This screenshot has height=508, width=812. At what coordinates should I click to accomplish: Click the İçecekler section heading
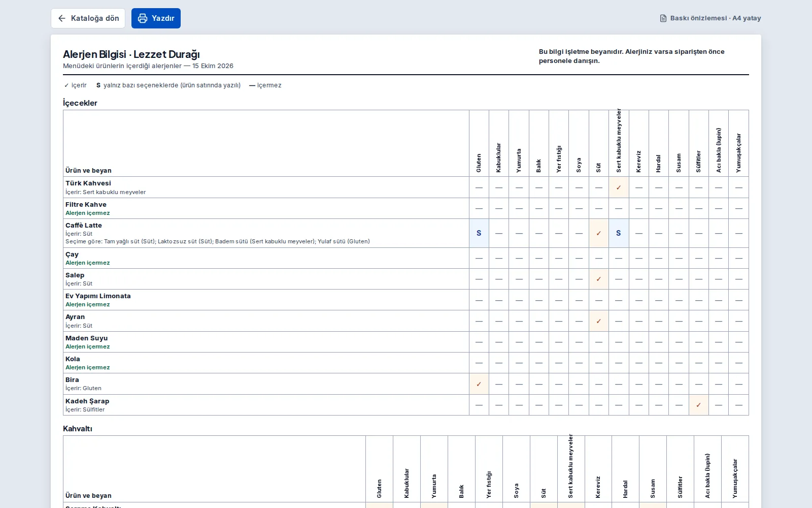point(80,103)
